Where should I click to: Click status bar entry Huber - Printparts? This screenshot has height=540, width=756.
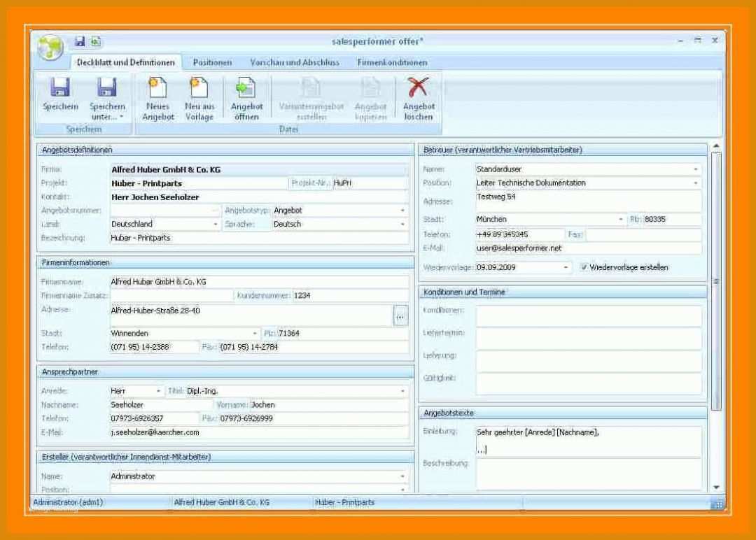[344, 502]
